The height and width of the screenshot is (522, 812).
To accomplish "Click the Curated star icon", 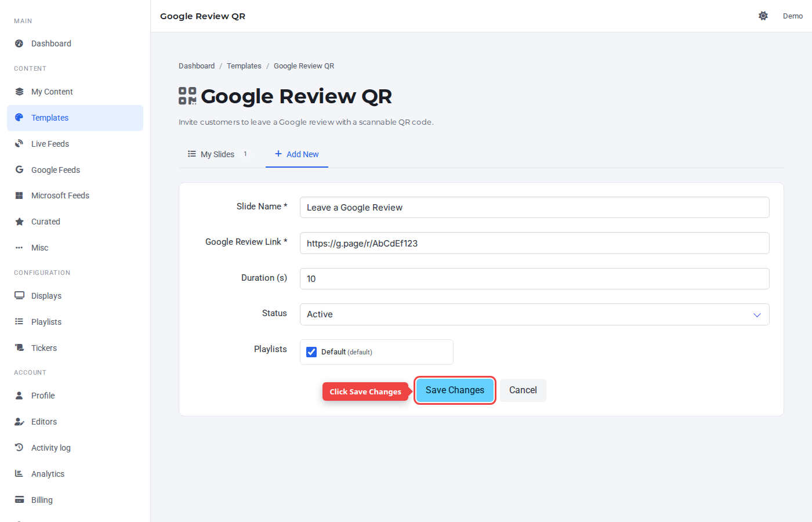I will [19, 222].
